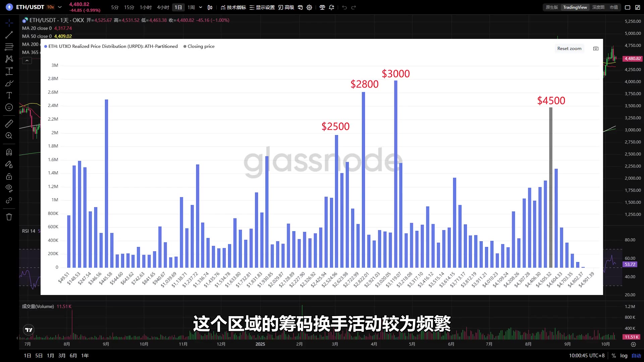Select the crosshair cursor tool
The width and height of the screenshot is (644, 362).
click(9, 23)
